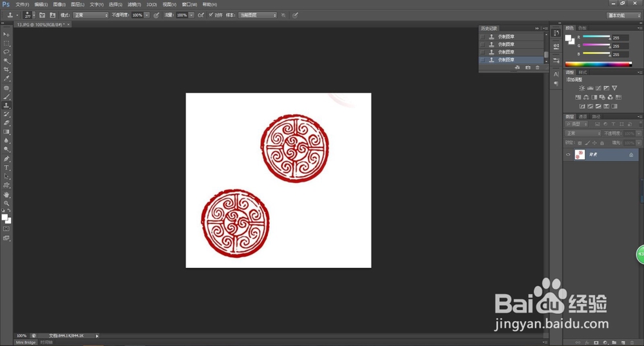Select the Eyedropper tool
This screenshot has width=644, height=346.
(6, 79)
